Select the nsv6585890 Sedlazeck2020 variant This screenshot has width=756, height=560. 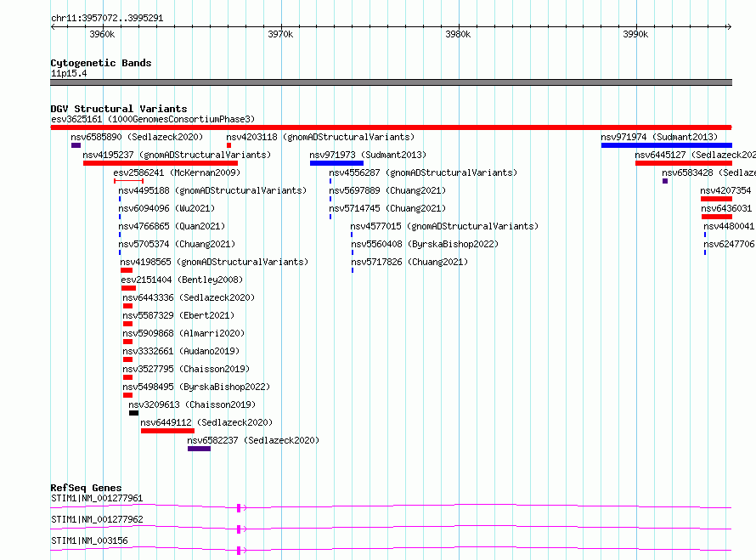pos(137,137)
